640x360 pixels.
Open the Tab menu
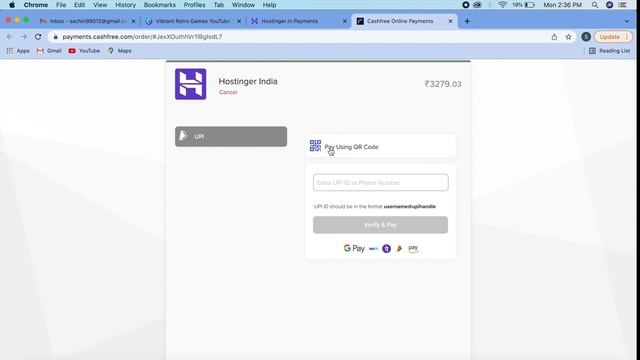[x=219, y=5]
